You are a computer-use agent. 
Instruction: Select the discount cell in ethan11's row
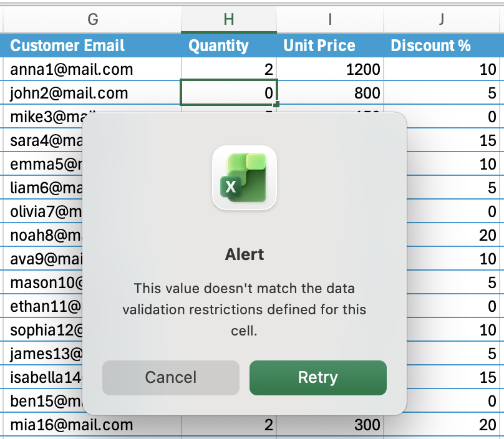453,306
